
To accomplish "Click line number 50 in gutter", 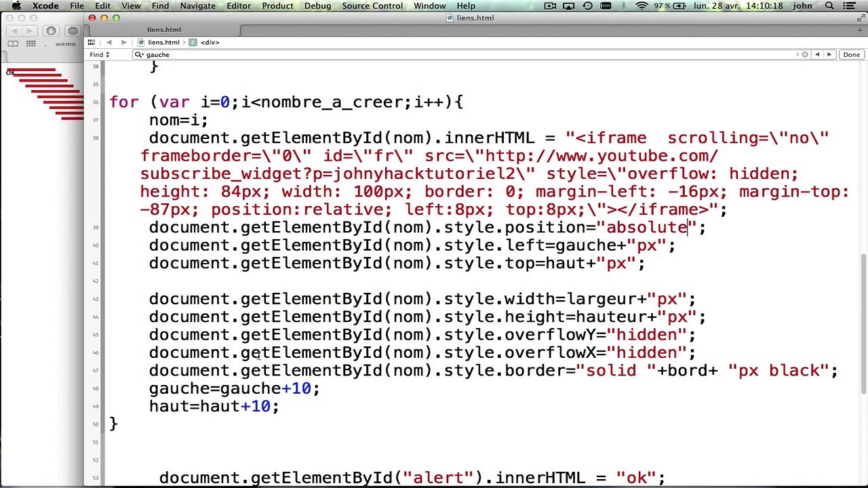I will [96, 424].
